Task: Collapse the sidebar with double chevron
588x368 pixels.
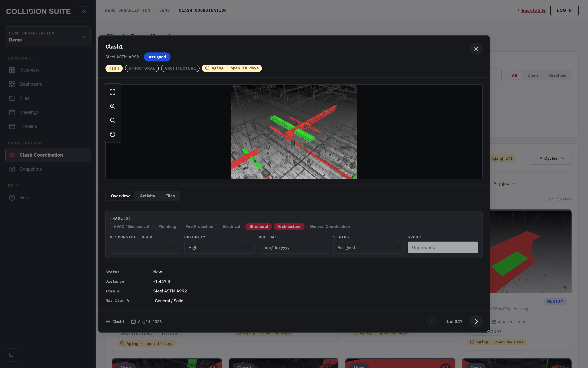Action: [84, 11]
